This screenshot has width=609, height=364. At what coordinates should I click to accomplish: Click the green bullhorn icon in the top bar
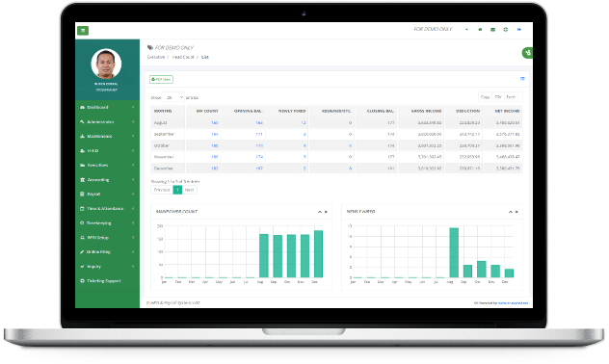pyautogui.click(x=480, y=30)
